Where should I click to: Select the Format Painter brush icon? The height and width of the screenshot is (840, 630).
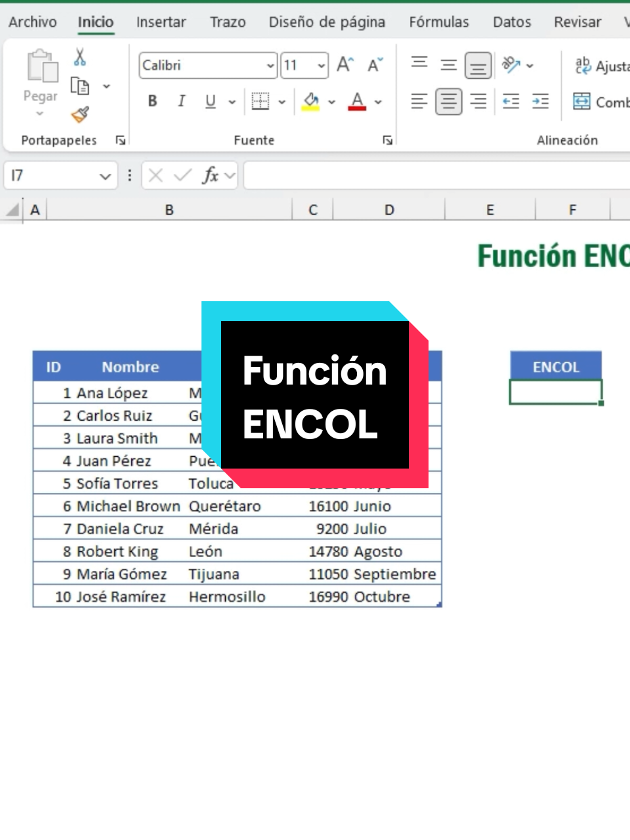point(80,115)
